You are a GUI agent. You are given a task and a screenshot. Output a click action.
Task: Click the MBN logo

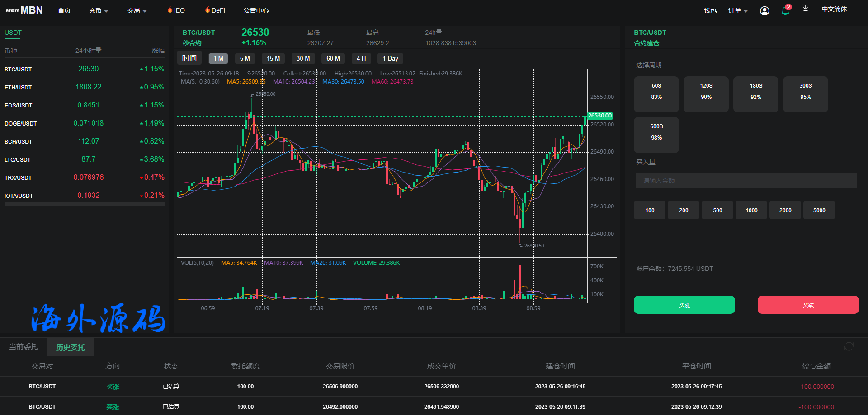(24, 10)
